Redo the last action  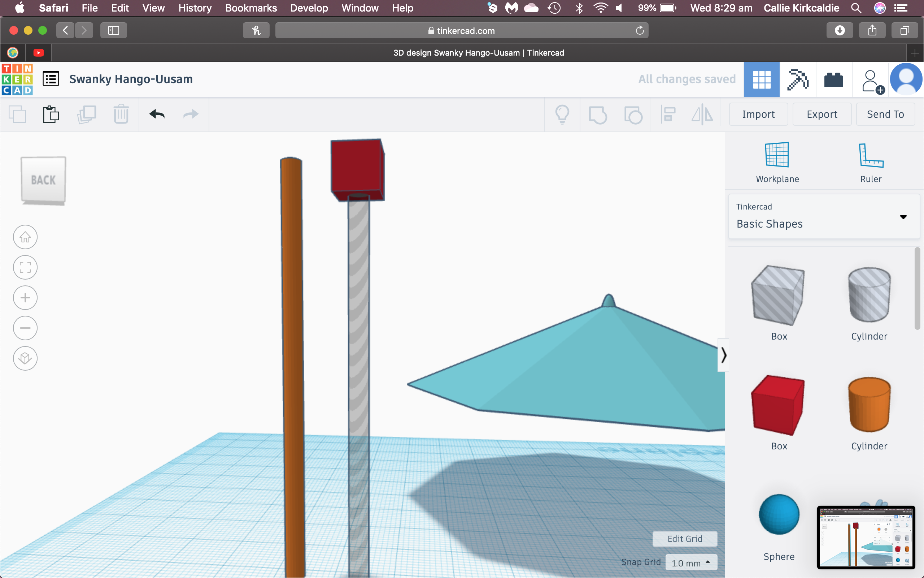pyautogui.click(x=191, y=114)
